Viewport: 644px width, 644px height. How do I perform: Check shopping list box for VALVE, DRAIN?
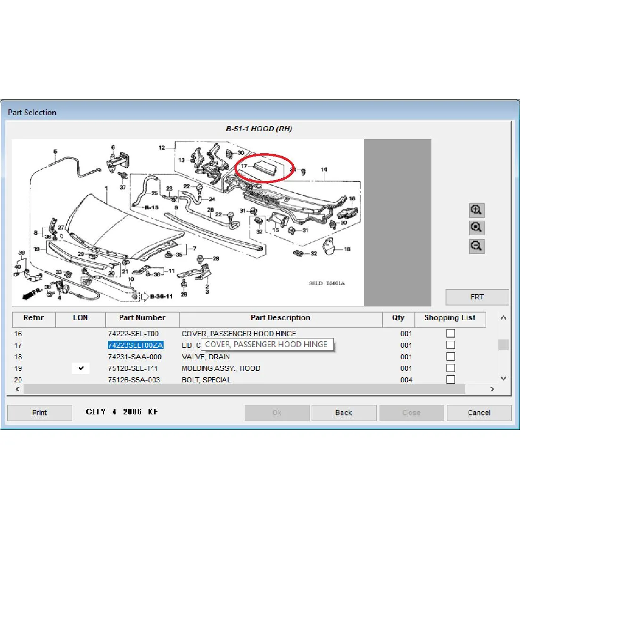coord(451,356)
